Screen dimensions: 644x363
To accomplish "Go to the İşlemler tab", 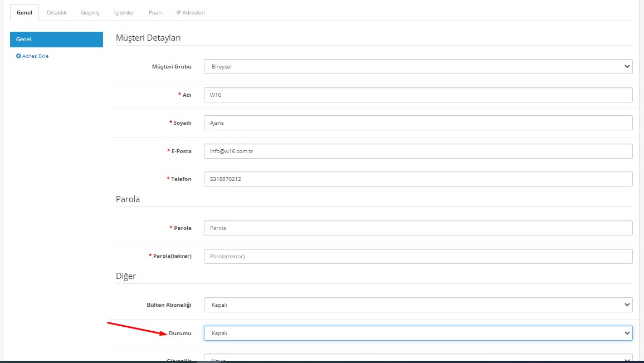I will [x=124, y=13].
